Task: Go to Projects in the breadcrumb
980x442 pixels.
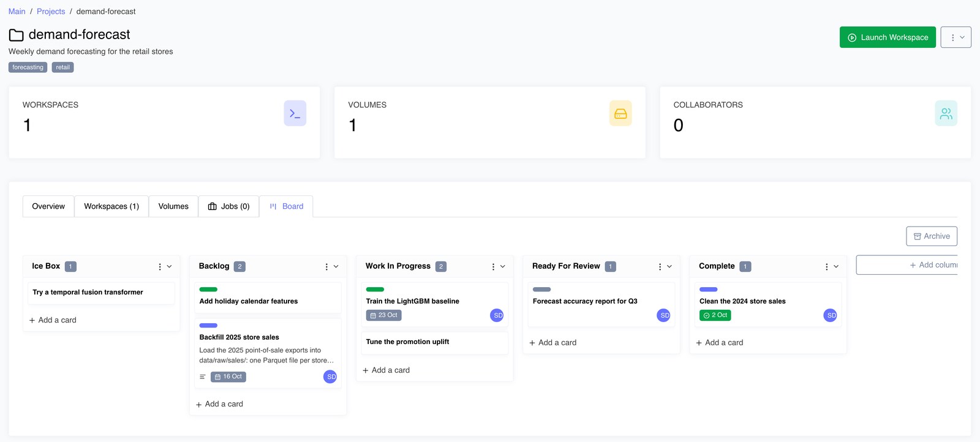Action: [51, 12]
